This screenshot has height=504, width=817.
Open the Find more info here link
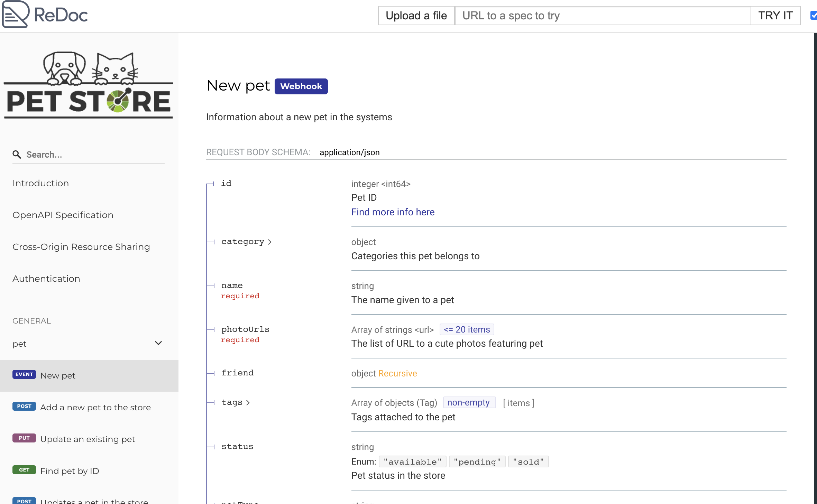pos(393,212)
